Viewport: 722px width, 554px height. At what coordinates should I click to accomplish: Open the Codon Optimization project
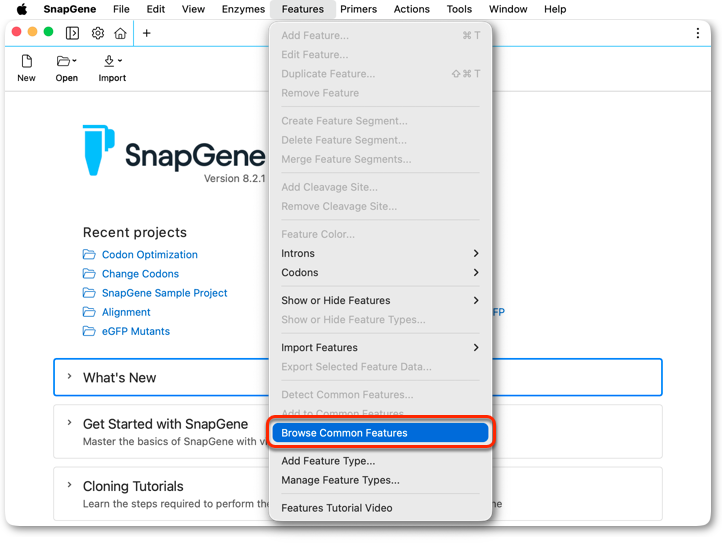(150, 254)
